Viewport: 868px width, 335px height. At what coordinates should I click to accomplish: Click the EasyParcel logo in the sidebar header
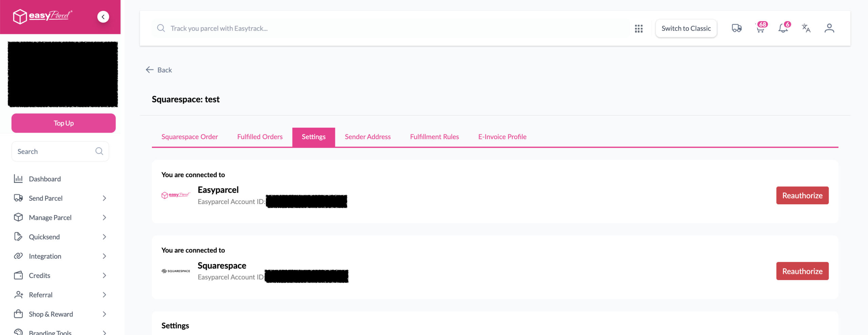[42, 16]
